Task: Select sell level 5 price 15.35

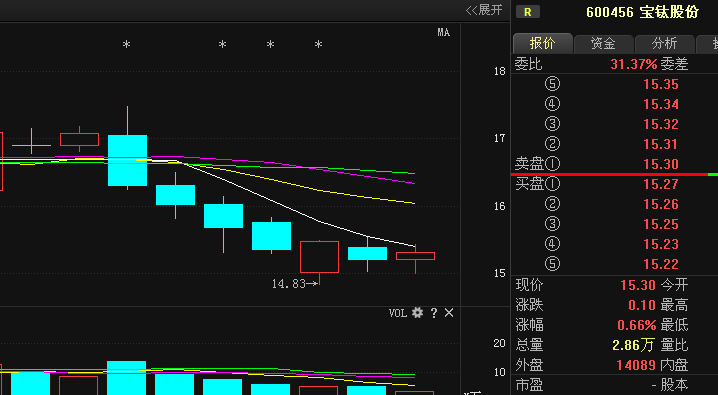Action: 661,84
